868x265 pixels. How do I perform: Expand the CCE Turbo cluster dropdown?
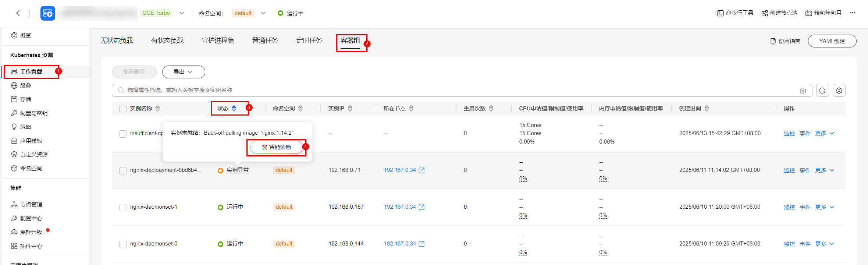(182, 13)
